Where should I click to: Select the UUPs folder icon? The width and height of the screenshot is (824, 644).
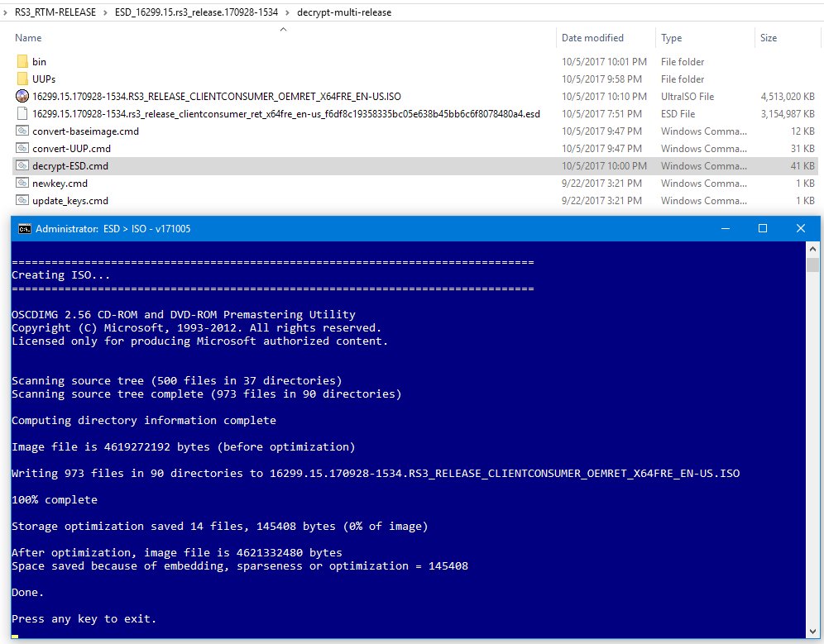(22, 79)
